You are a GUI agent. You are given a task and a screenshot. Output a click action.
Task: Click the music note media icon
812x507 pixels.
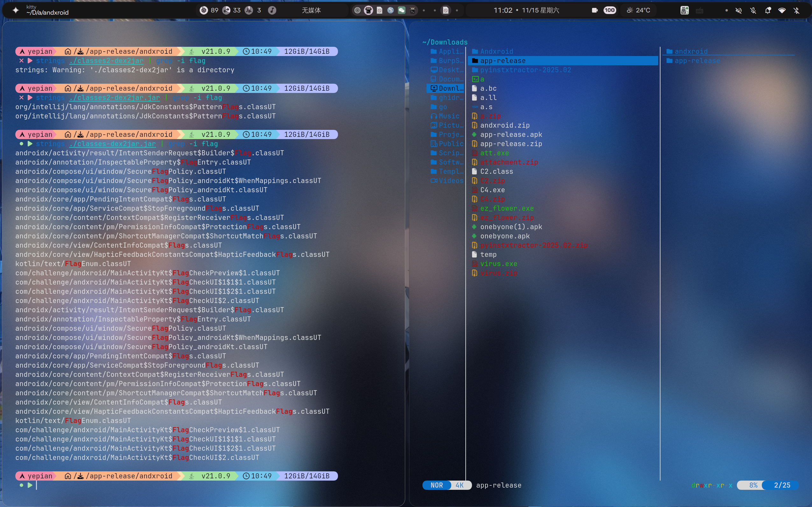pos(272,11)
